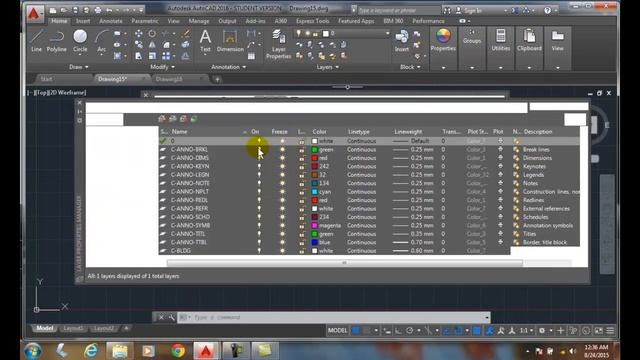Expand the Draw panel dropdown

point(78,67)
